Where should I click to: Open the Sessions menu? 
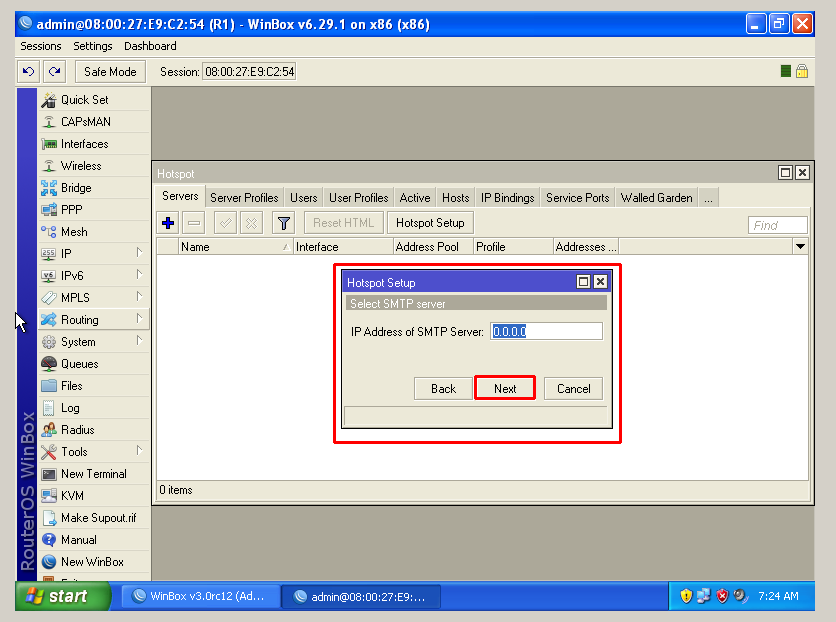pos(41,46)
